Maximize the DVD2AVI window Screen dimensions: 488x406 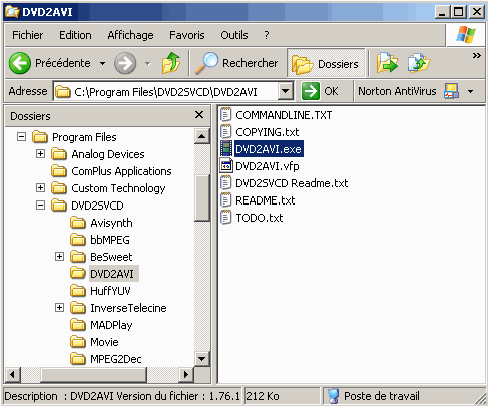click(x=459, y=12)
